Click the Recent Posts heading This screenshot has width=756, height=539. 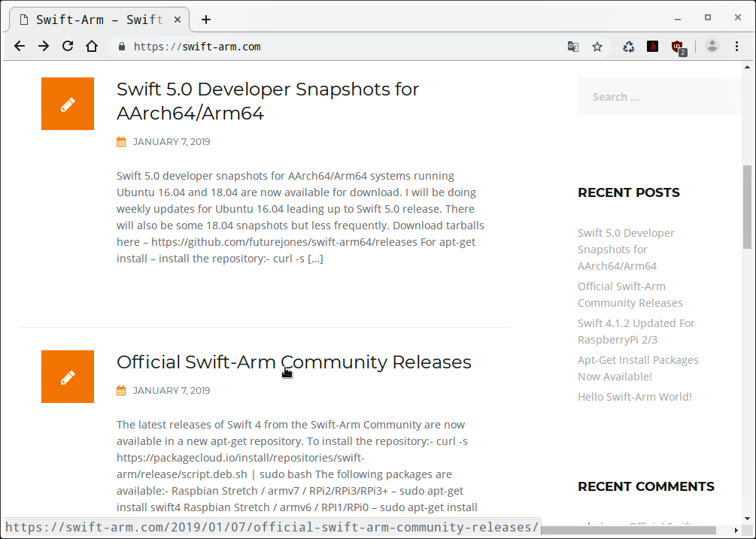point(629,192)
